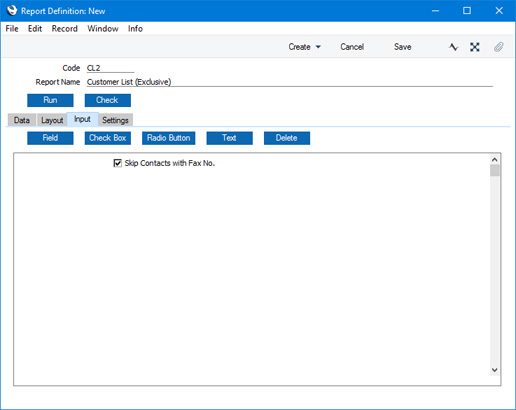516x410 pixels.
Task: Minimize the Report Definition window
Action: pos(435,11)
